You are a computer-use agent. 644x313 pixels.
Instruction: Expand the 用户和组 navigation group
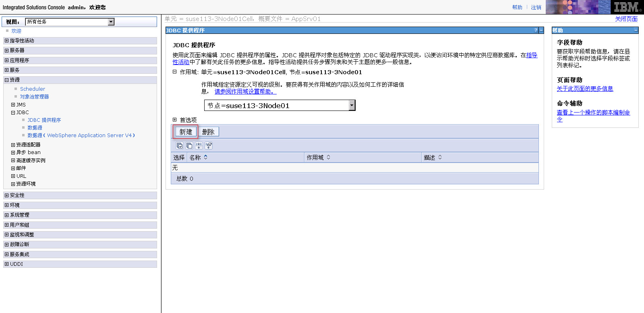tap(6, 225)
